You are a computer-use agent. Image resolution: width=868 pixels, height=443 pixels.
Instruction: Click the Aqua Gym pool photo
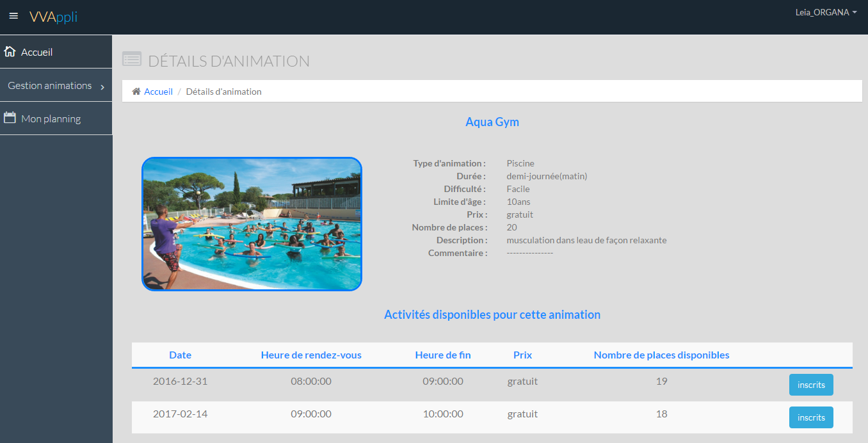[x=252, y=224]
